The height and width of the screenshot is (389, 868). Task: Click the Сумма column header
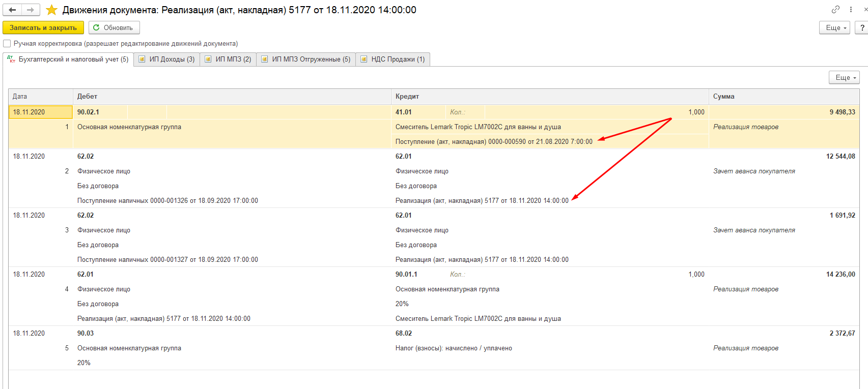783,96
